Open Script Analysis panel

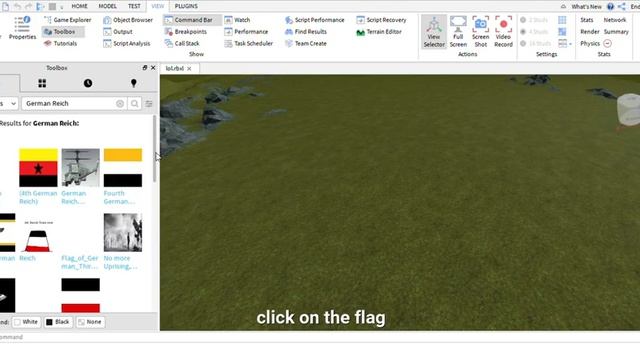point(127,43)
